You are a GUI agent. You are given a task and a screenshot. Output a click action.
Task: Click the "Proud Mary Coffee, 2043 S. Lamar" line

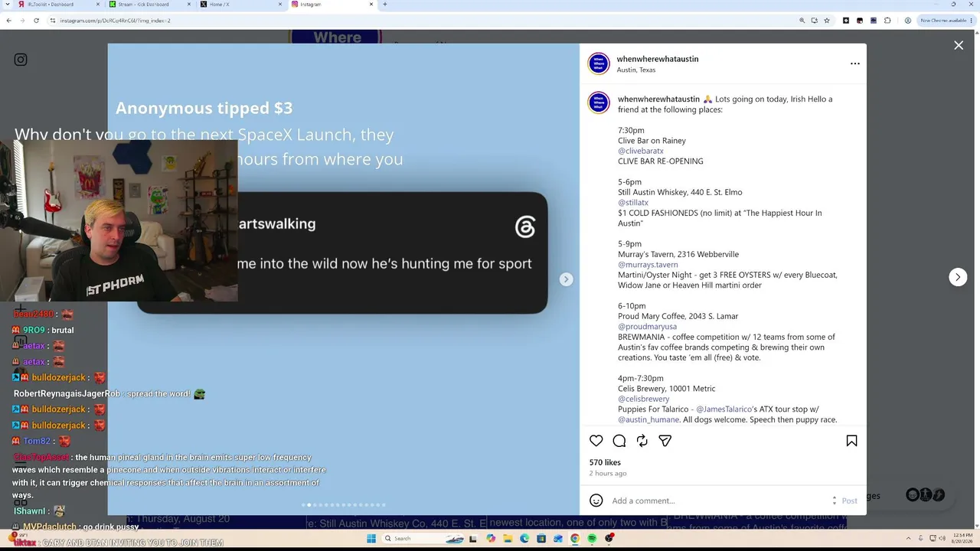coord(678,316)
